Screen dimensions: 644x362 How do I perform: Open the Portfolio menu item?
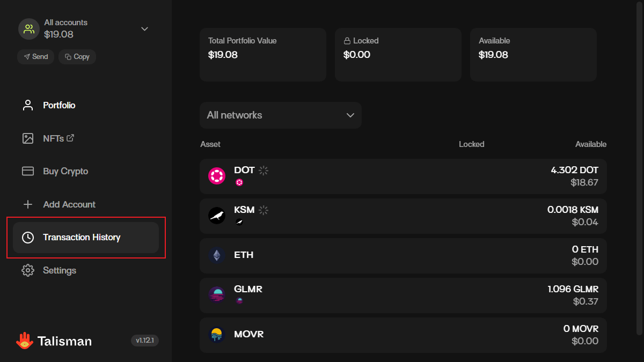coord(59,105)
